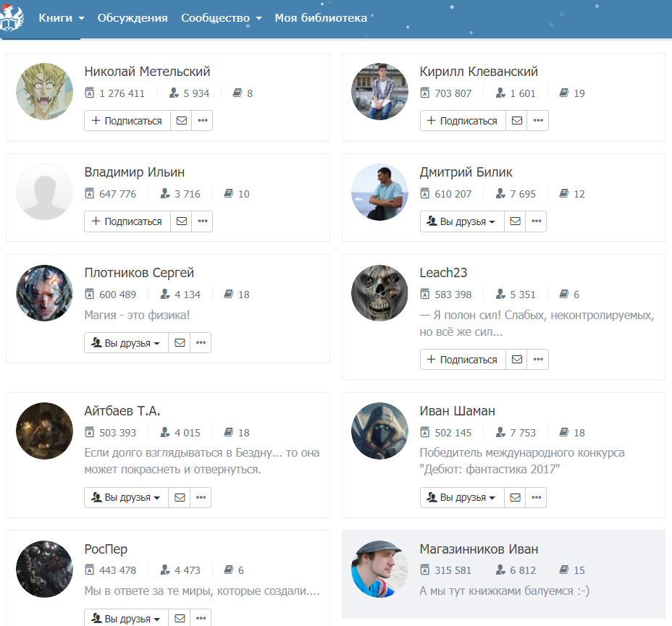Open three-dots menu for Дмитрий Билик
Viewport: 672px width, 626px height.
pyautogui.click(x=536, y=221)
